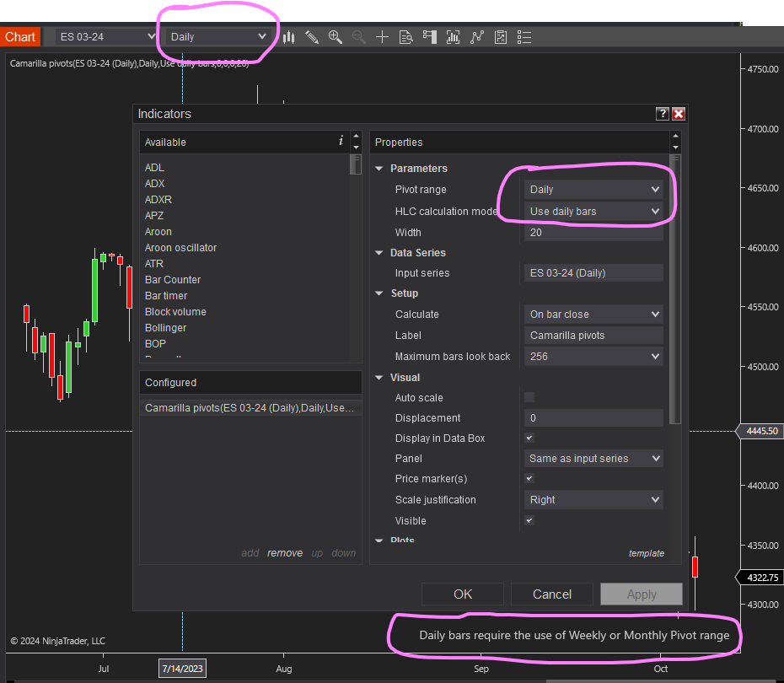Open the HLC calculation mode dropdown
Image resolution: width=784 pixels, height=683 pixels.
(594, 212)
